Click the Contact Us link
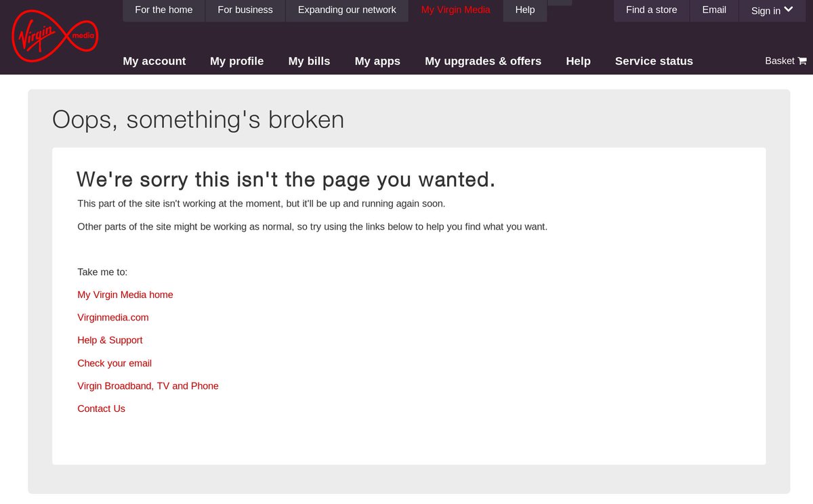813x504 pixels. 101,408
